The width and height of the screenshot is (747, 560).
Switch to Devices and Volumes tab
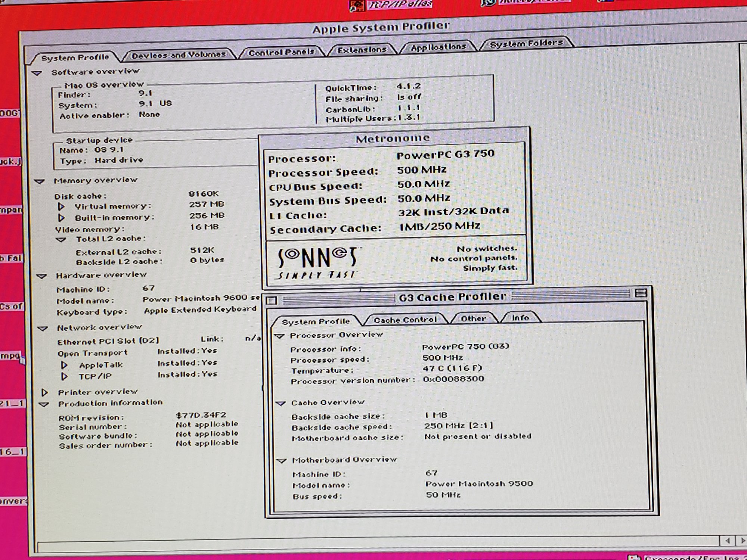coord(179,55)
